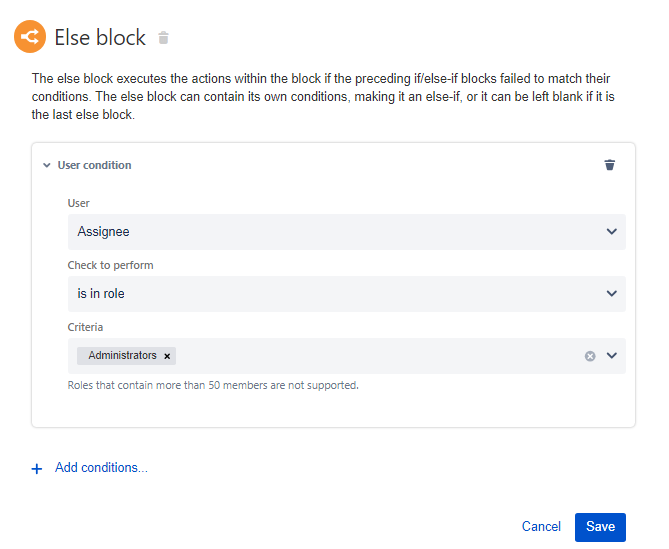Delete the Else block via title trash icon

click(x=163, y=38)
